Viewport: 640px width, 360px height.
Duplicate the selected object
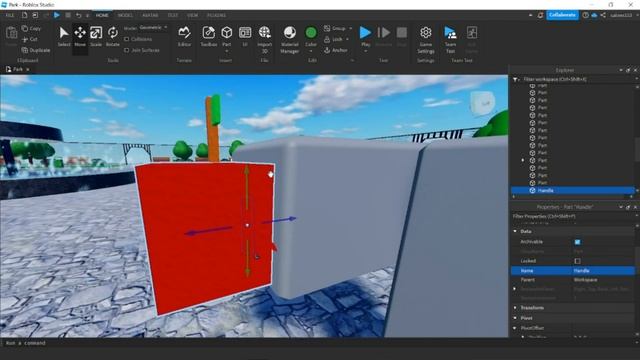(x=36, y=50)
